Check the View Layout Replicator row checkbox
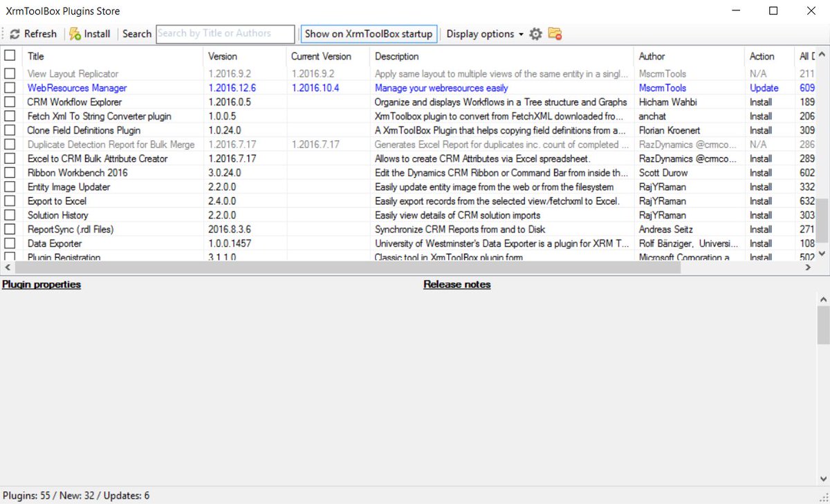830x504 pixels. tap(10, 73)
